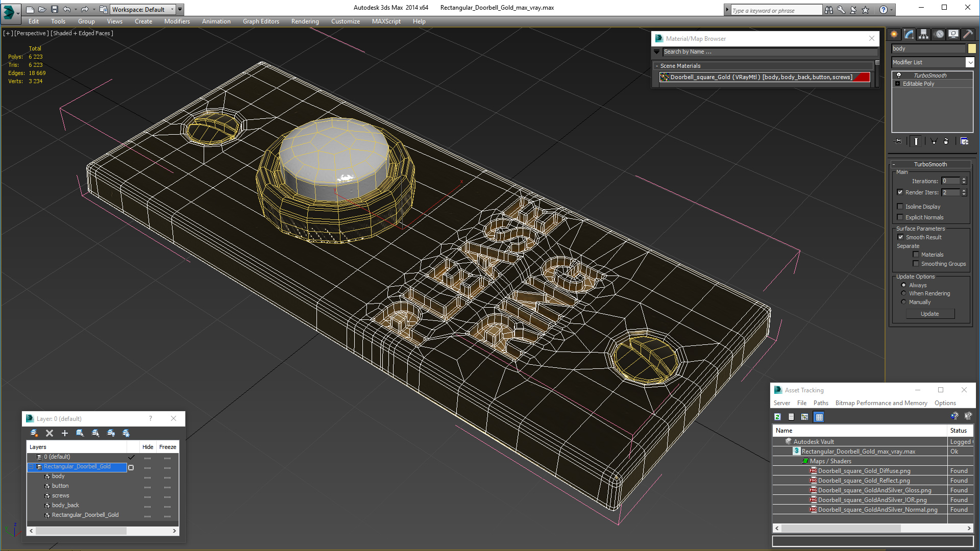The height and width of the screenshot is (551, 980).
Task: Click Remove modifier trash icon
Action: (x=946, y=141)
